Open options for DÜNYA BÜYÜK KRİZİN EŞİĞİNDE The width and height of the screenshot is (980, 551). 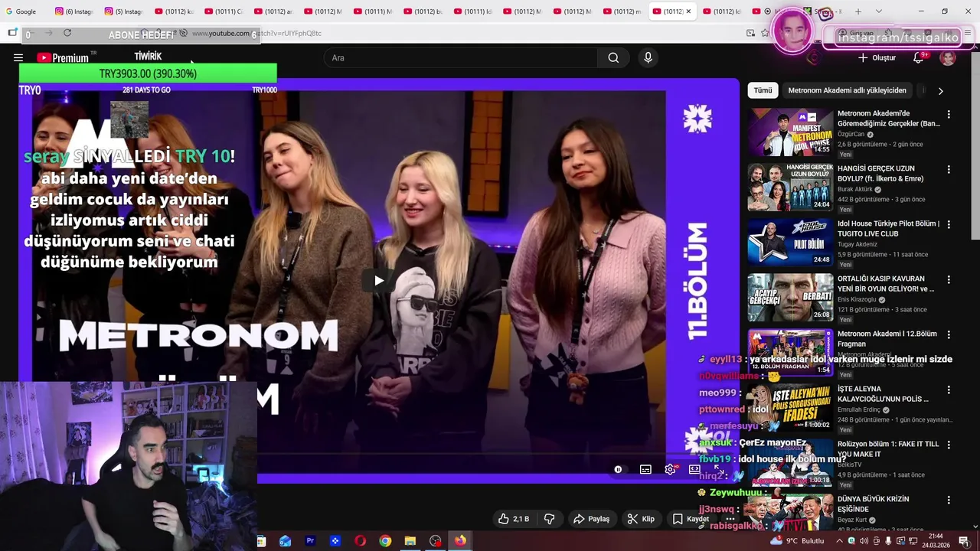click(x=949, y=500)
